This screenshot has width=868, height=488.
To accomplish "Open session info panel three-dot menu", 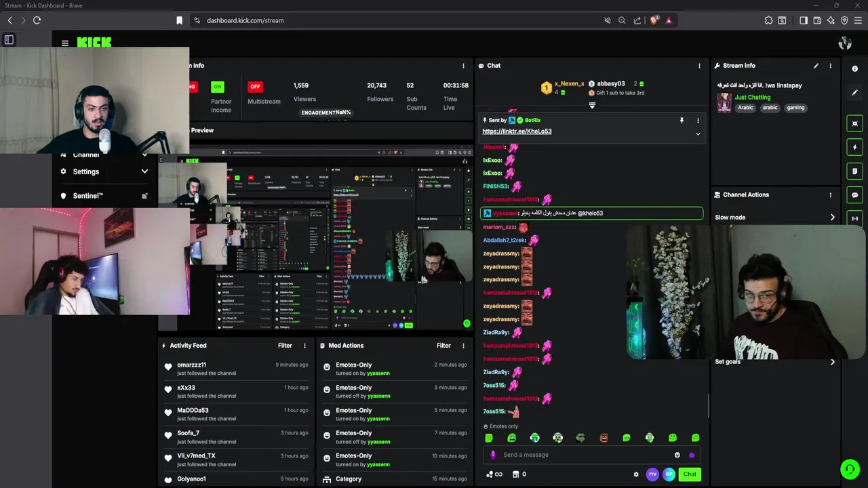I will pos(463,66).
